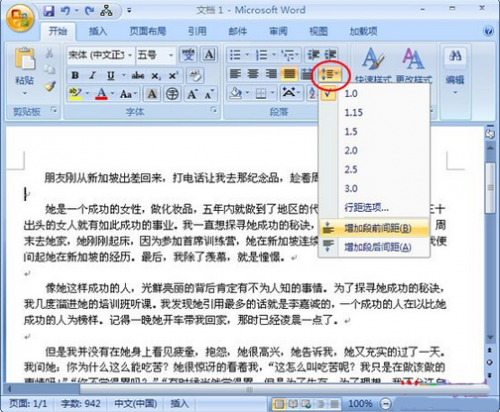Toggle bold formatting
Screen dimensions: 500x412
point(75,76)
